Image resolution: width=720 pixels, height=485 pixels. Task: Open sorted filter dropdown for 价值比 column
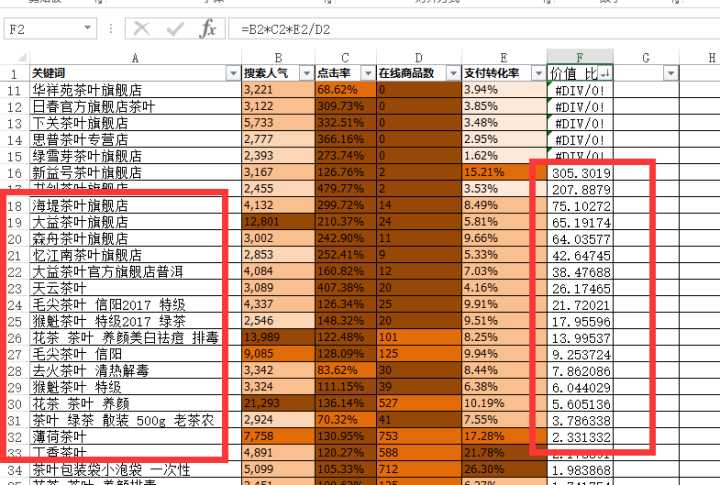(x=605, y=73)
